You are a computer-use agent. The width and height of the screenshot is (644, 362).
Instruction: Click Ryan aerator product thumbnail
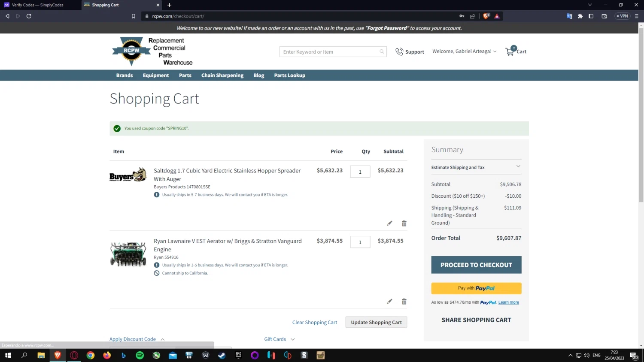tap(128, 254)
